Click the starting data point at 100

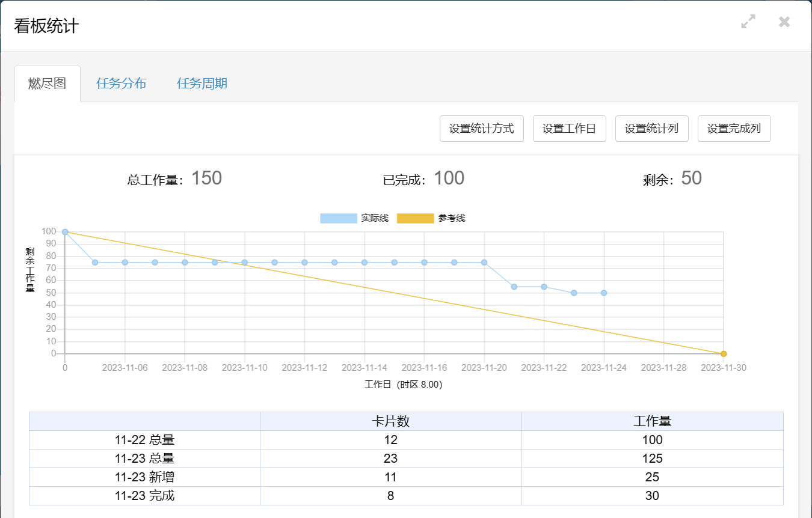click(65, 232)
